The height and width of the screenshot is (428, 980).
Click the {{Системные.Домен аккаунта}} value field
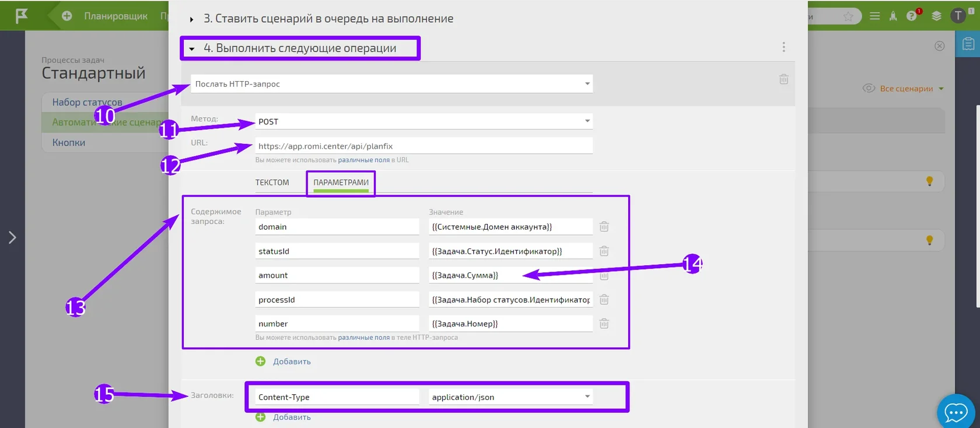click(x=510, y=227)
